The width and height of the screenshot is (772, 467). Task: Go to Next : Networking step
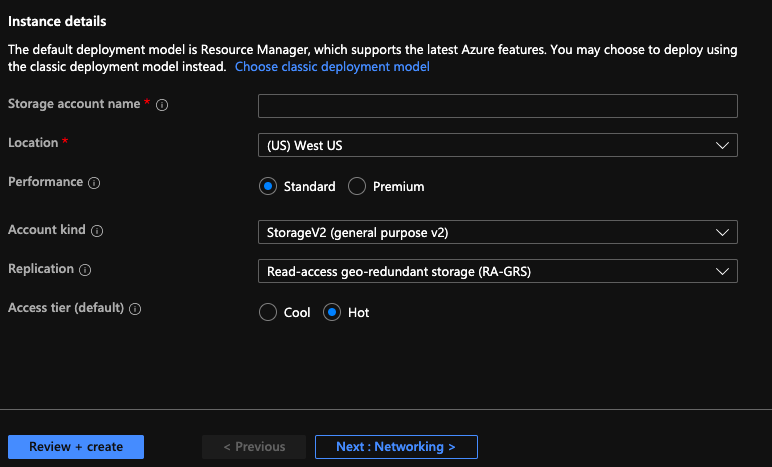click(396, 447)
